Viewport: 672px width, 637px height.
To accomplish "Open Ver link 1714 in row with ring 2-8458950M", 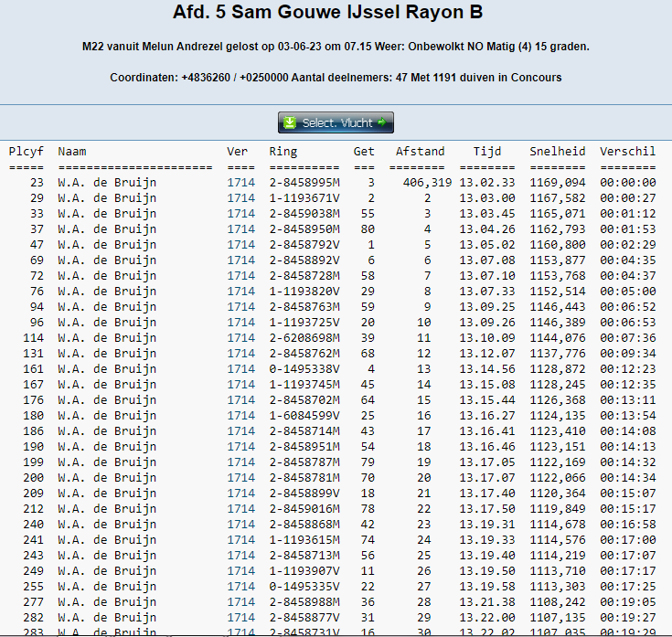I will coord(240,229).
